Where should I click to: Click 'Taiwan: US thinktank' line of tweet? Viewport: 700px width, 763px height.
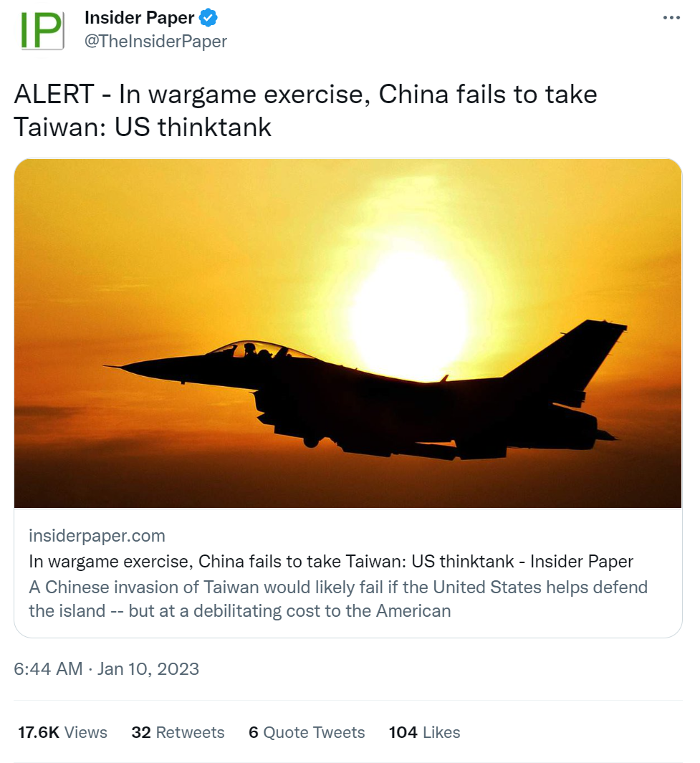pyautogui.click(x=143, y=128)
